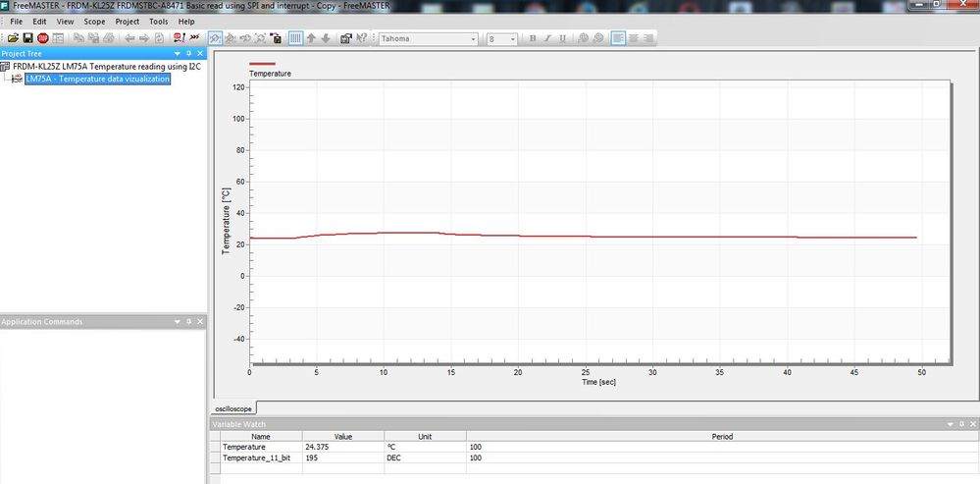Click the layout view icon beside the Stop icon

point(58,38)
